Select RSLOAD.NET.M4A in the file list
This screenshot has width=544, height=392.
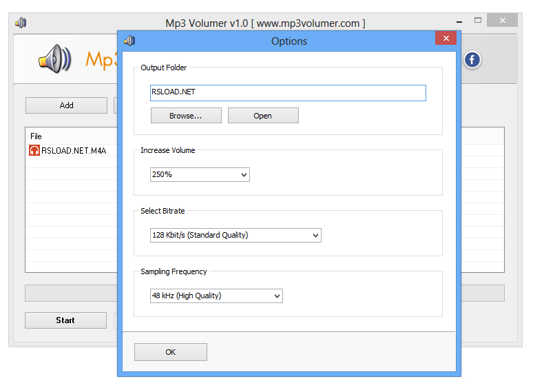(x=73, y=150)
